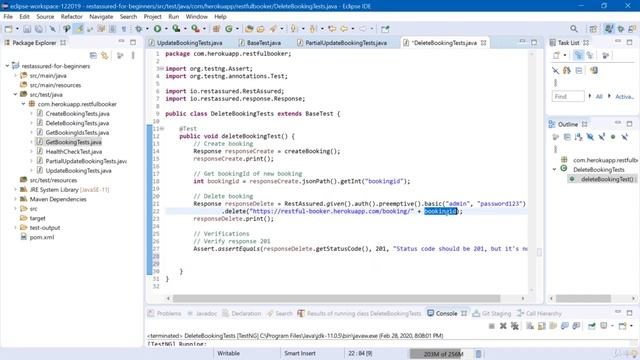Viewport: 640px width, 360px height.
Task: Select deleteBookingTest() in Outline
Action: click(x=607, y=179)
